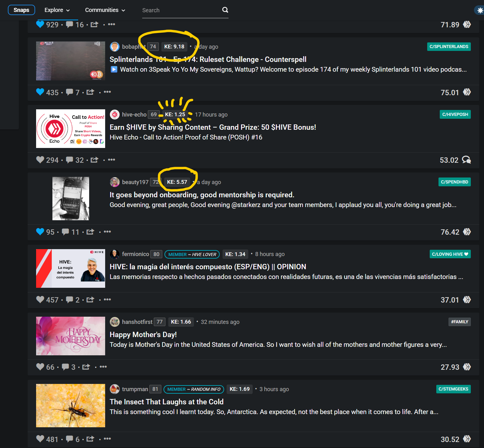Open post HIVE: la magia del interés compuesto

pos(208,267)
